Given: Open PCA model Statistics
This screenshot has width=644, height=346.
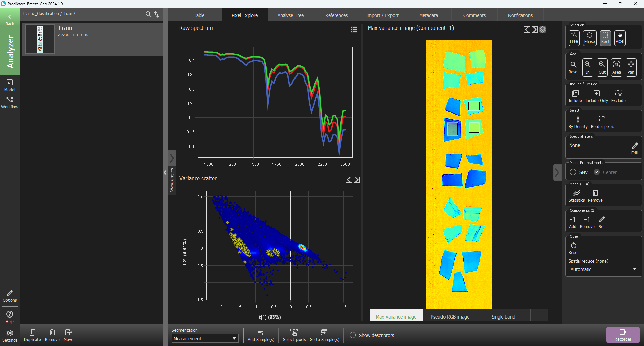Looking at the screenshot, I should pos(576,196).
